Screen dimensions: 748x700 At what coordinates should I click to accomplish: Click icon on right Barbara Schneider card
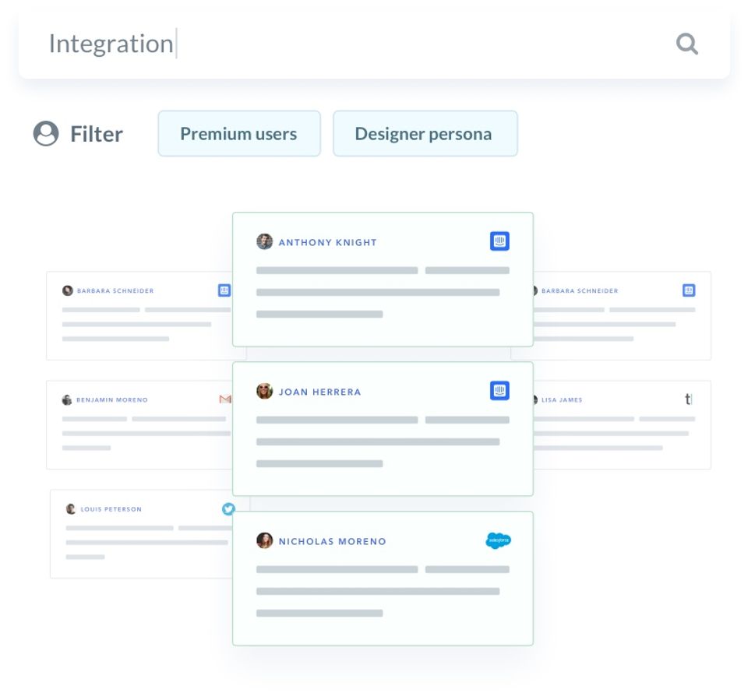688,290
